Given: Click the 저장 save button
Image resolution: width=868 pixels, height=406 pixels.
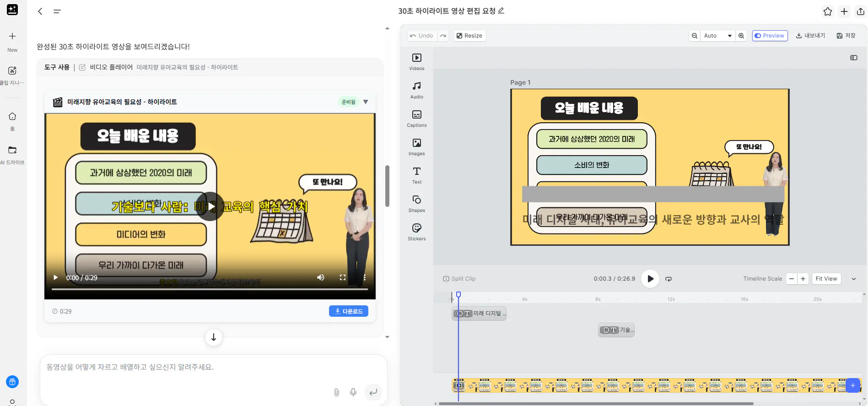Looking at the screenshot, I should click(846, 36).
